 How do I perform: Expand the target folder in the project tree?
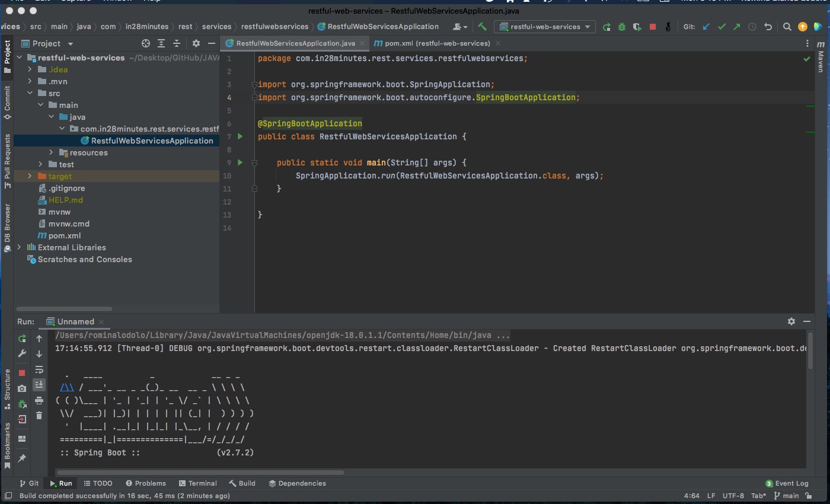point(30,176)
